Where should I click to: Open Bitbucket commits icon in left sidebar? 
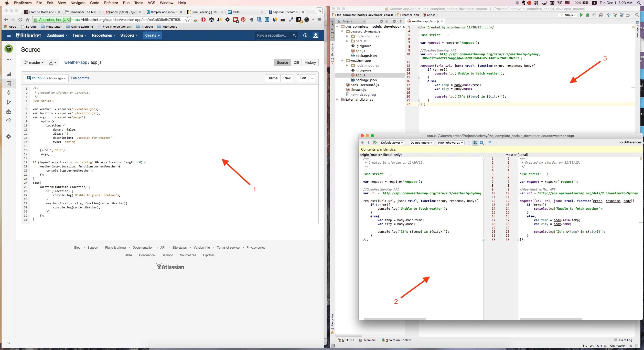pyautogui.click(x=9, y=93)
